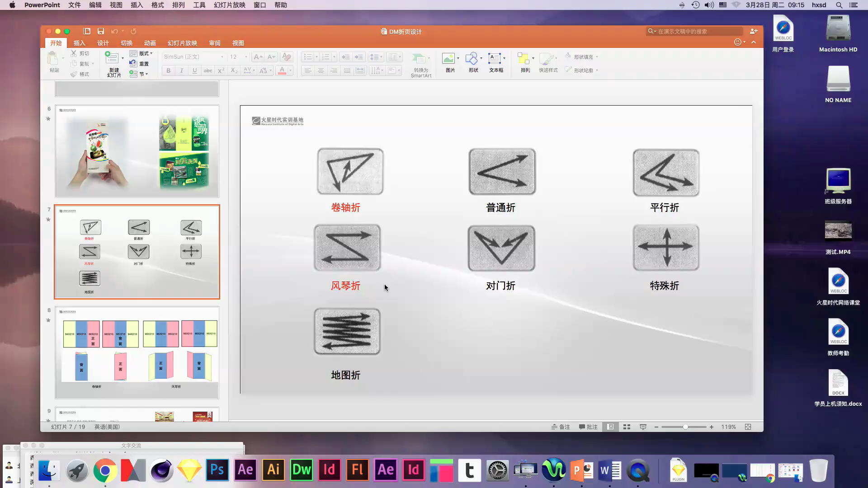Apply bulleted list formatting
The height and width of the screenshot is (488, 868).
[x=308, y=57]
